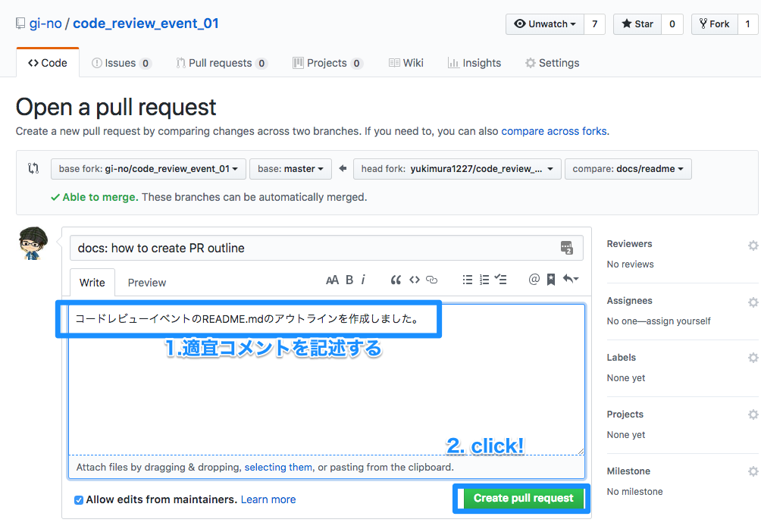
Task: Click the user avatar image
Action: click(33, 244)
